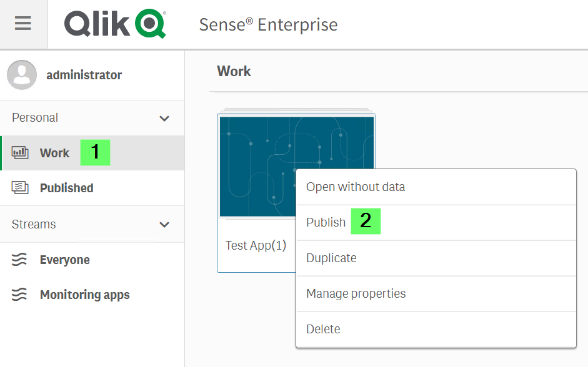Select Duplicate in the context menu
The image size is (588, 367).
[x=331, y=258]
